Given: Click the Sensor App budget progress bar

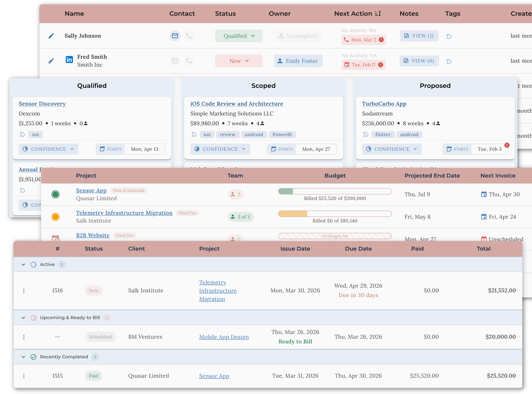Looking at the screenshot, I should tap(335, 191).
